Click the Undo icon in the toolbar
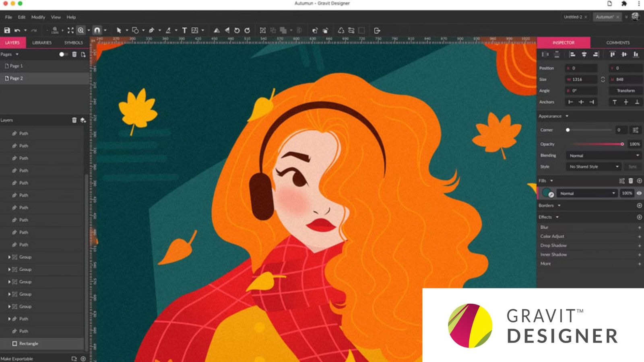 coord(17,29)
